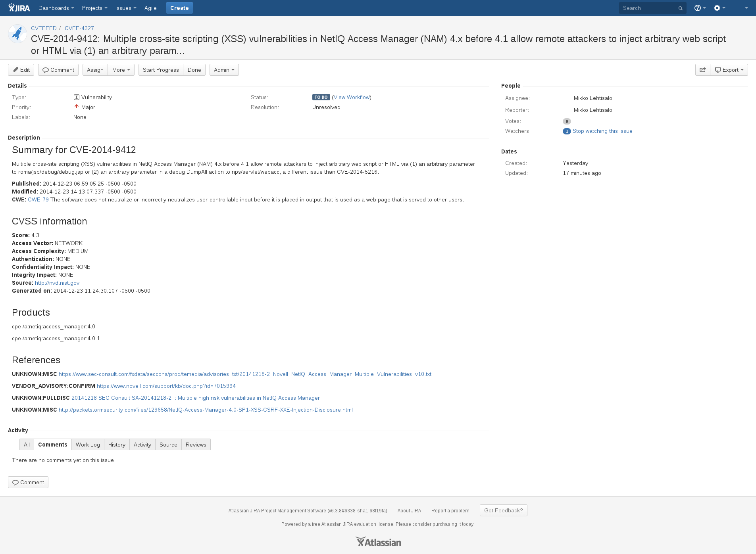Open the Projects menu
Viewport: 756px width, 554px height.
pos(94,8)
